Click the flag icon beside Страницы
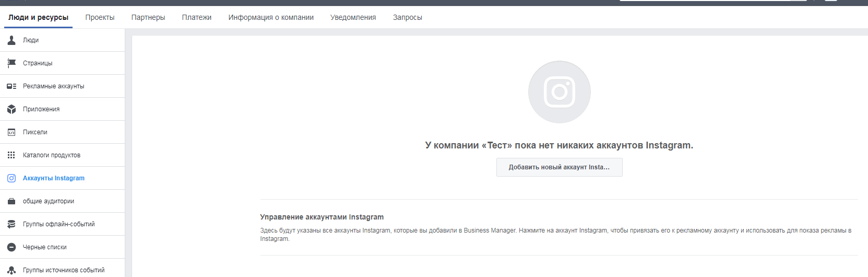 tap(11, 63)
